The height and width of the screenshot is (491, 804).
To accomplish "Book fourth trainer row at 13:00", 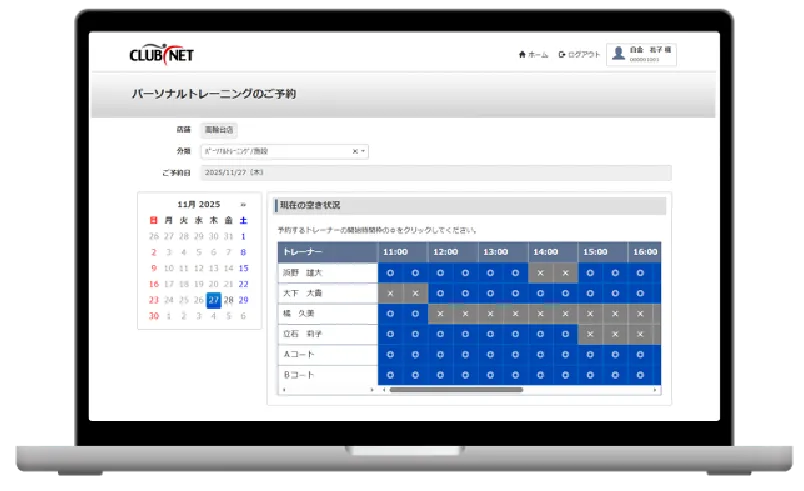I will click(x=490, y=334).
